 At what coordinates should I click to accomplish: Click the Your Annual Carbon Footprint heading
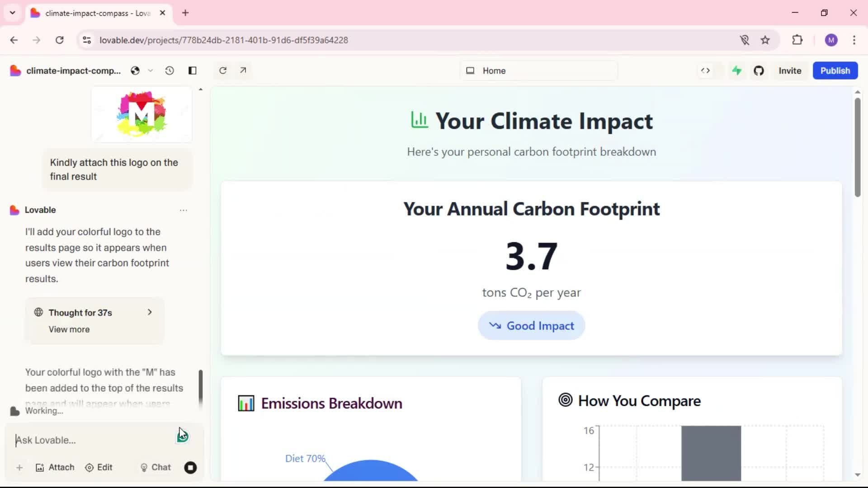(x=531, y=209)
